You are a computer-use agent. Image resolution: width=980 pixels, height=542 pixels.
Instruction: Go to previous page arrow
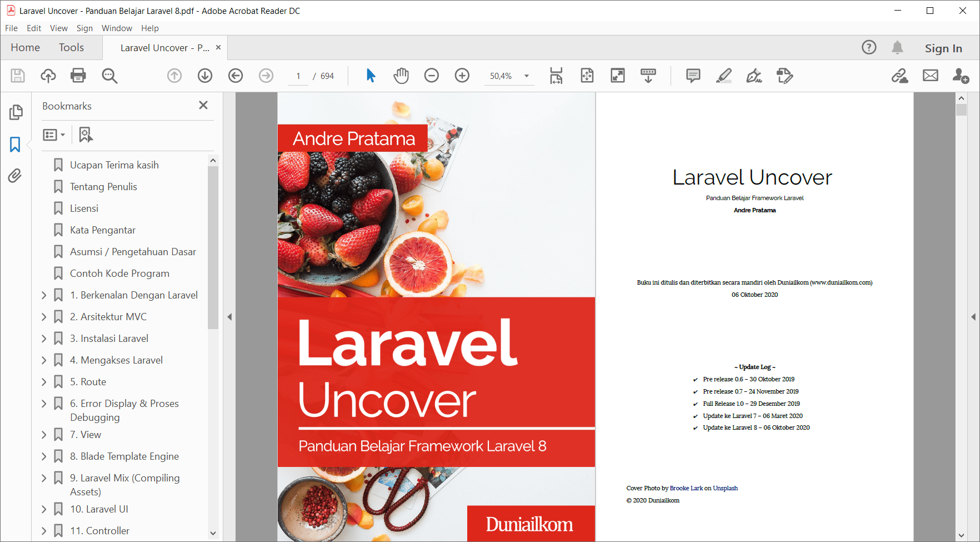[x=174, y=76]
